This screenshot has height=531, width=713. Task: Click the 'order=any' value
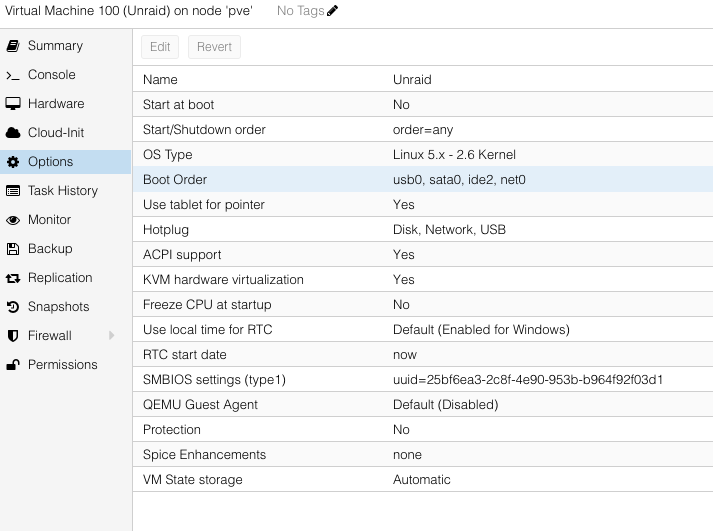pyautogui.click(x=423, y=130)
